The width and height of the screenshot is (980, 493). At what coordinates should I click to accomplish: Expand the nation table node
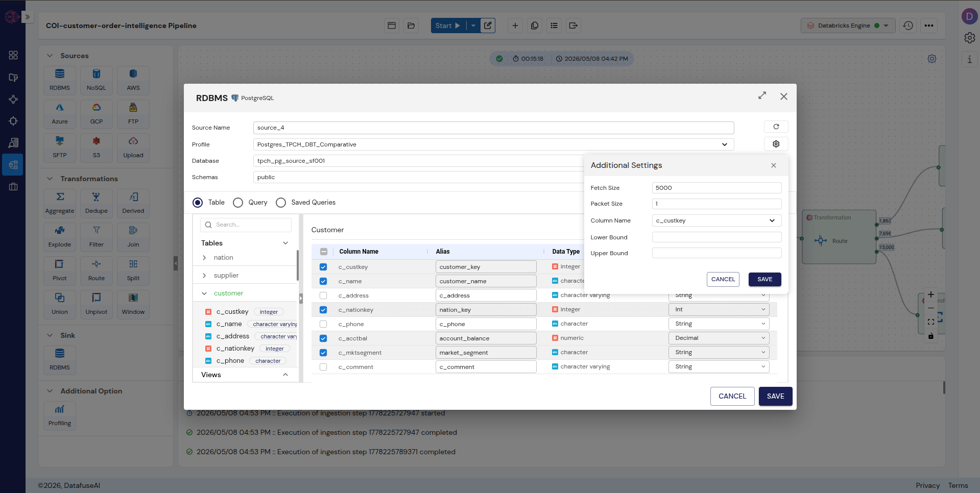pyautogui.click(x=204, y=258)
